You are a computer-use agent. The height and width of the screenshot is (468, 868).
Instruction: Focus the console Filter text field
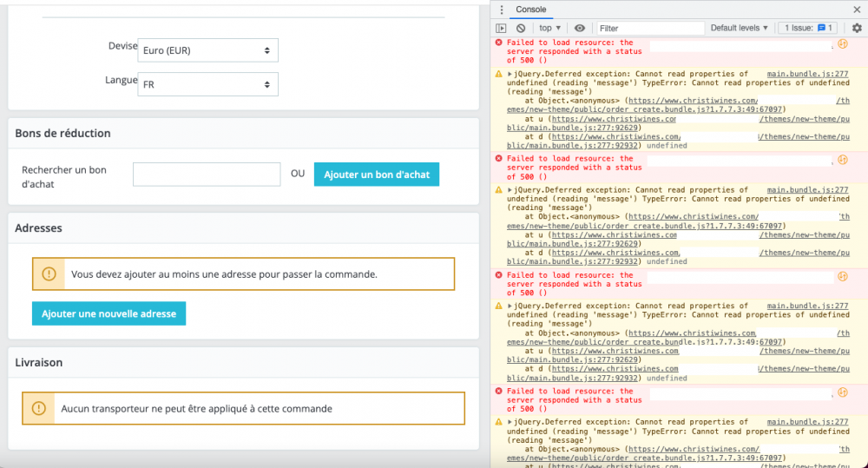[x=649, y=28]
